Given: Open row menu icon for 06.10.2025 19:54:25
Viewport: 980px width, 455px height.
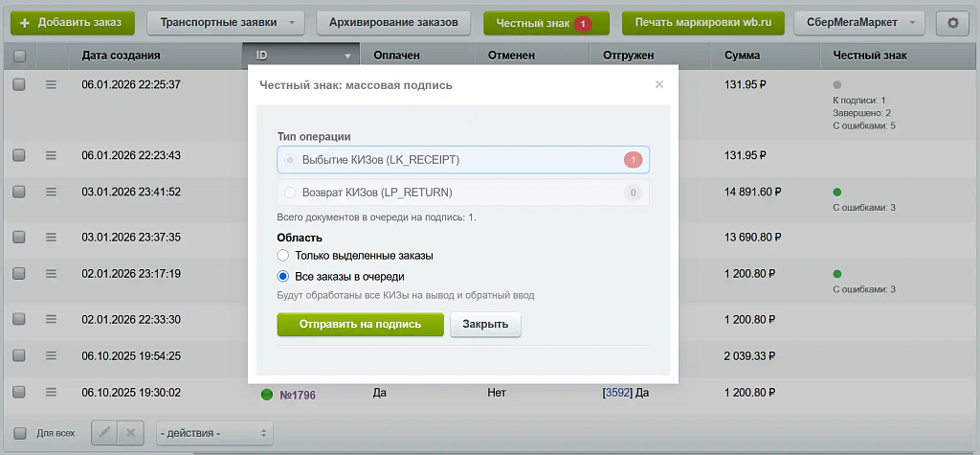Looking at the screenshot, I should (52, 355).
